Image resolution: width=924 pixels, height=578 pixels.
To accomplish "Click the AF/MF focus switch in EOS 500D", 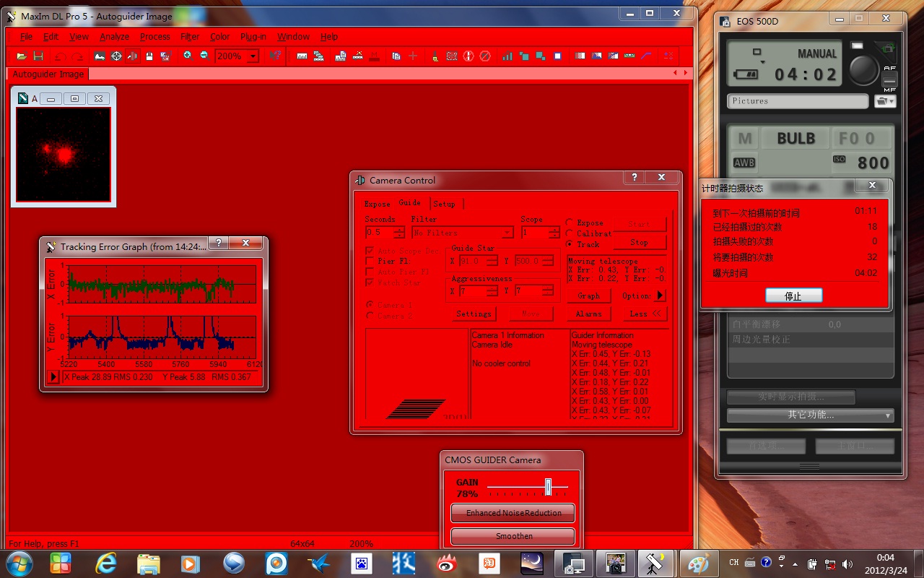I will [889, 78].
